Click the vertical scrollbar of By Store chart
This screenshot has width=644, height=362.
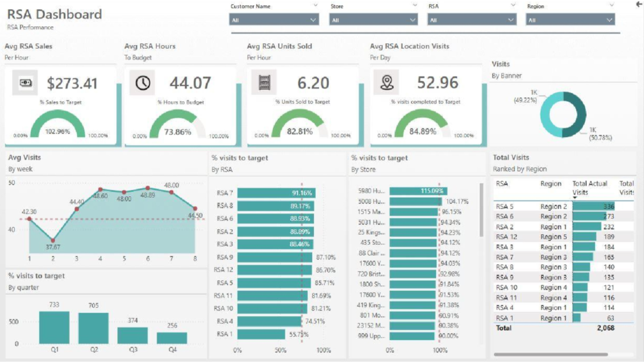[x=482, y=210]
